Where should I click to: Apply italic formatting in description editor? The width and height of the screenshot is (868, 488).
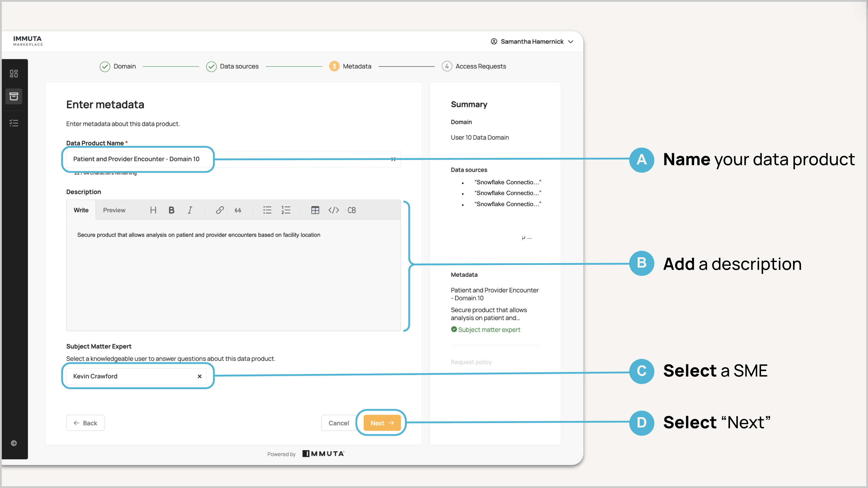coord(190,210)
